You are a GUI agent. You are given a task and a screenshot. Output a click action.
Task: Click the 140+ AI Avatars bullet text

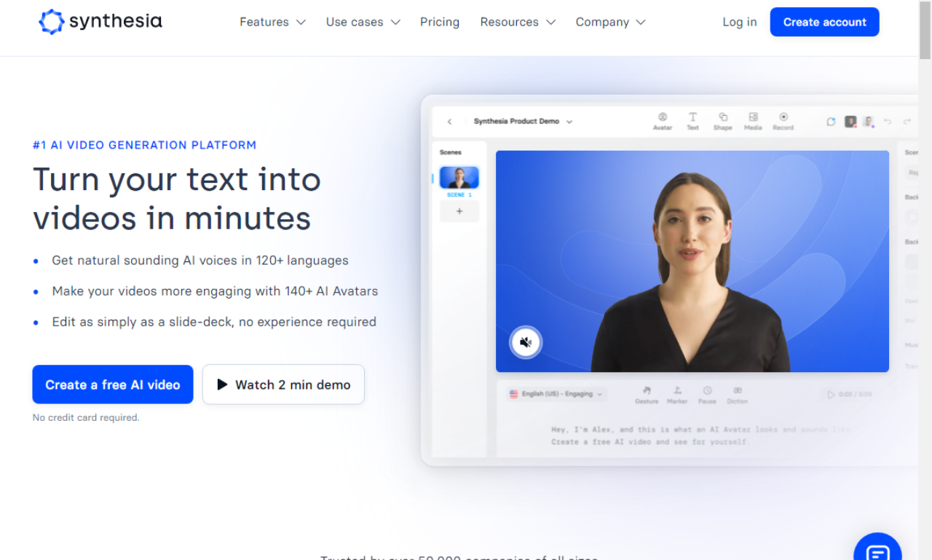click(x=215, y=291)
